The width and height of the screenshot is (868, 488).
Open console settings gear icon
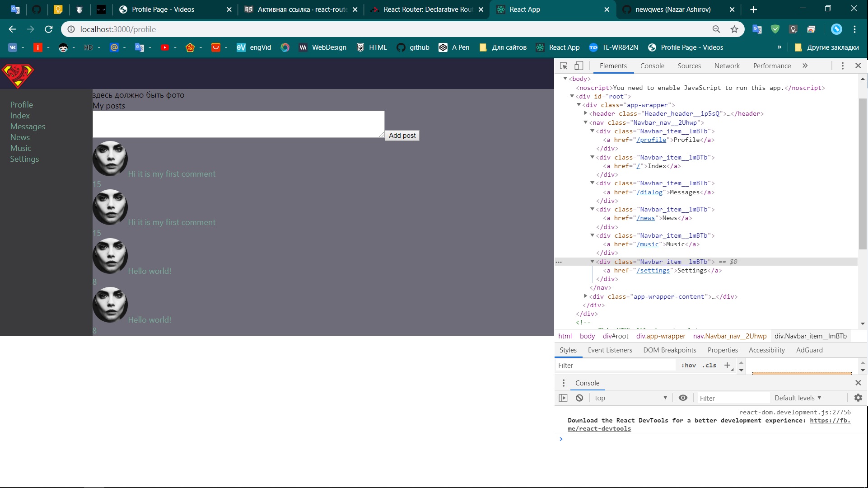pos(858,398)
